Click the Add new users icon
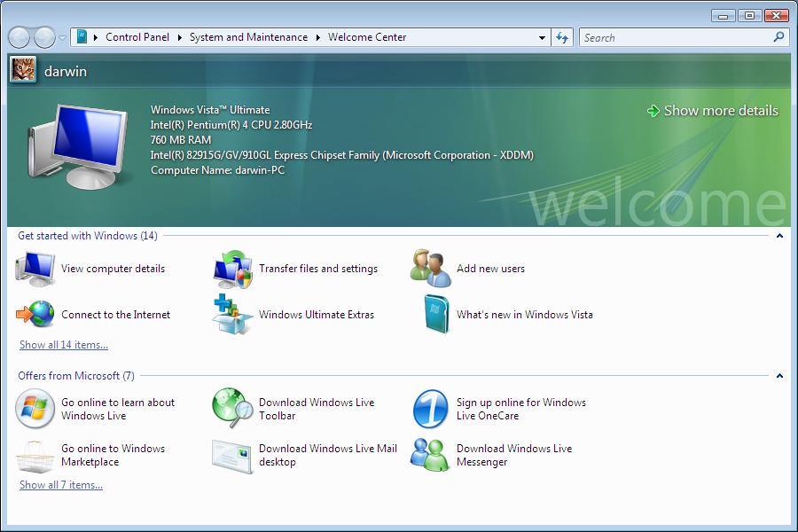This screenshot has height=532, width=798. [x=431, y=268]
